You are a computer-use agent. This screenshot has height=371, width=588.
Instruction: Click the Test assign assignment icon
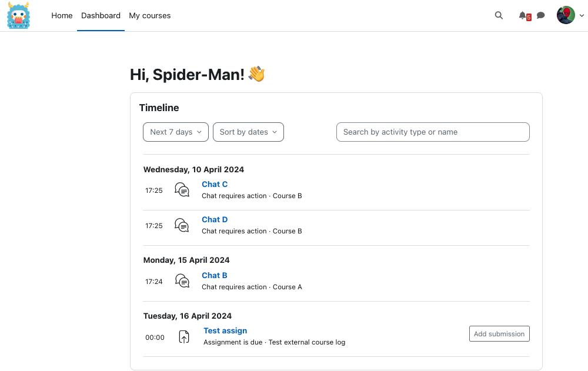pyautogui.click(x=183, y=337)
